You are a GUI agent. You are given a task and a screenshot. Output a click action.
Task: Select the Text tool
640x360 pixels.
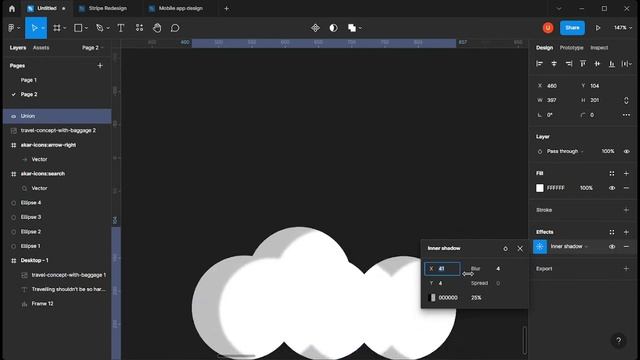[x=121, y=28]
